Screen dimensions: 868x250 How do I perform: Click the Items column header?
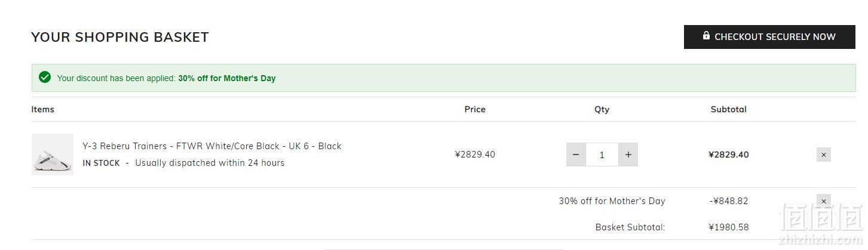(x=43, y=109)
